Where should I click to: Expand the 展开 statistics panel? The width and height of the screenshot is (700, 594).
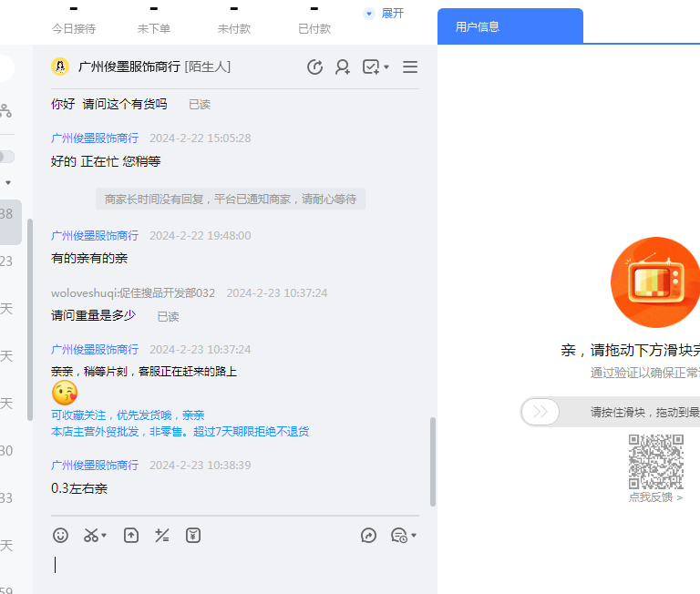coord(384,14)
